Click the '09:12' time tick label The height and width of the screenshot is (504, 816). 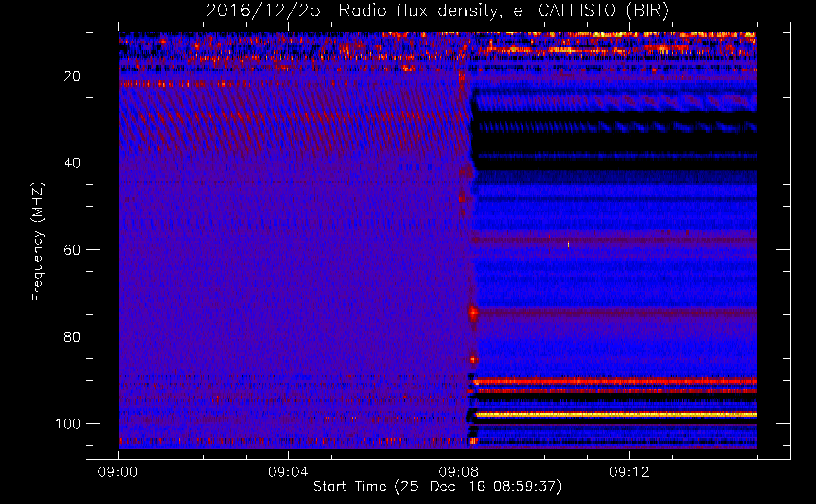[x=629, y=472]
